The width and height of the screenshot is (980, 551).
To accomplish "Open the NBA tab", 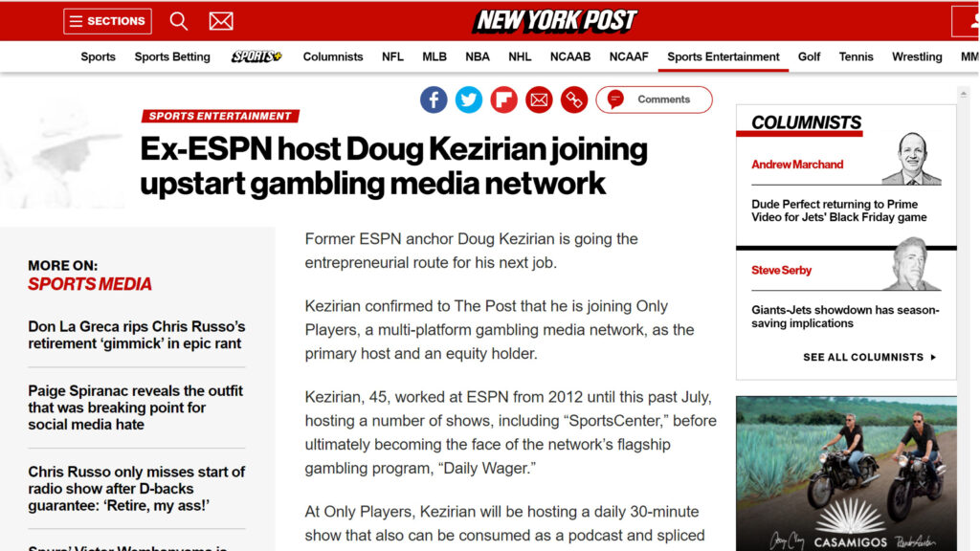I will [478, 56].
